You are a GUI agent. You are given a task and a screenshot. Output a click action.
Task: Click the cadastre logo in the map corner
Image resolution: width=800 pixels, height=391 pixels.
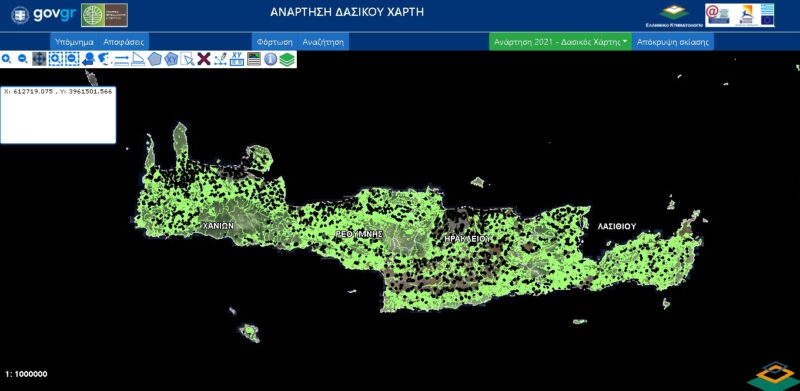coord(773,376)
